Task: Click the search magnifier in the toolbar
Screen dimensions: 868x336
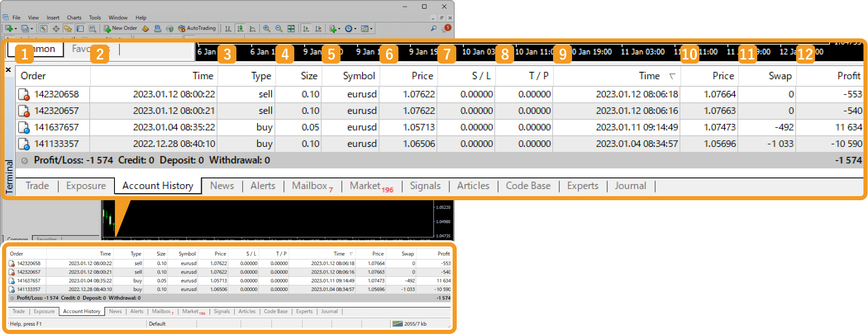Action: pos(434,28)
